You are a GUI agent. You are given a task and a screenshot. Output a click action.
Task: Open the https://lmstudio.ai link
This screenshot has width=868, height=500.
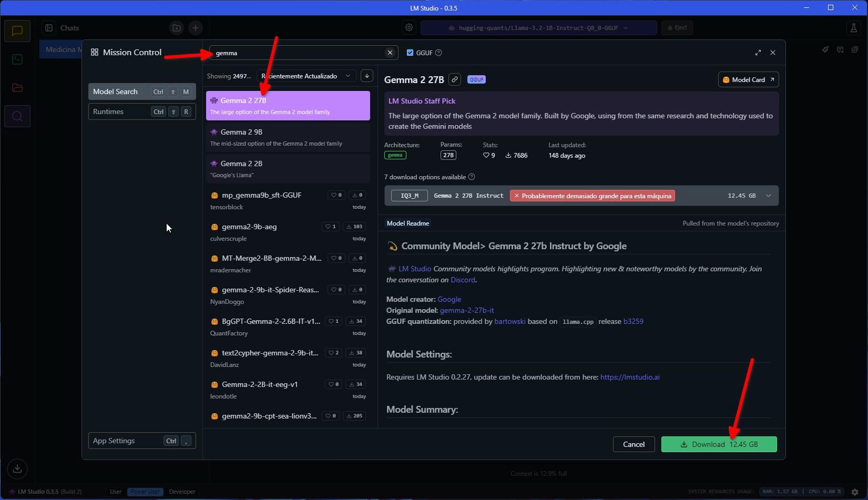click(630, 377)
